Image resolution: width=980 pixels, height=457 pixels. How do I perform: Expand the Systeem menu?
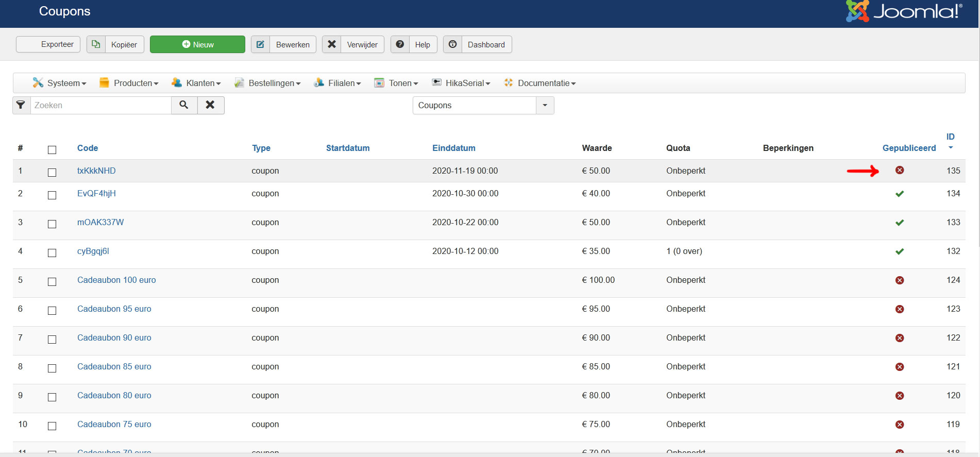click(60, 83)
